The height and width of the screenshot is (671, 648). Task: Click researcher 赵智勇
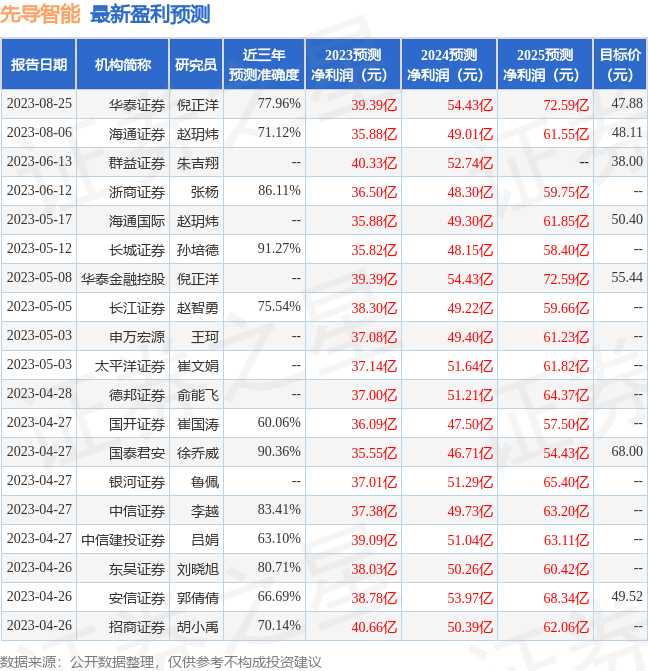point(198,308)
